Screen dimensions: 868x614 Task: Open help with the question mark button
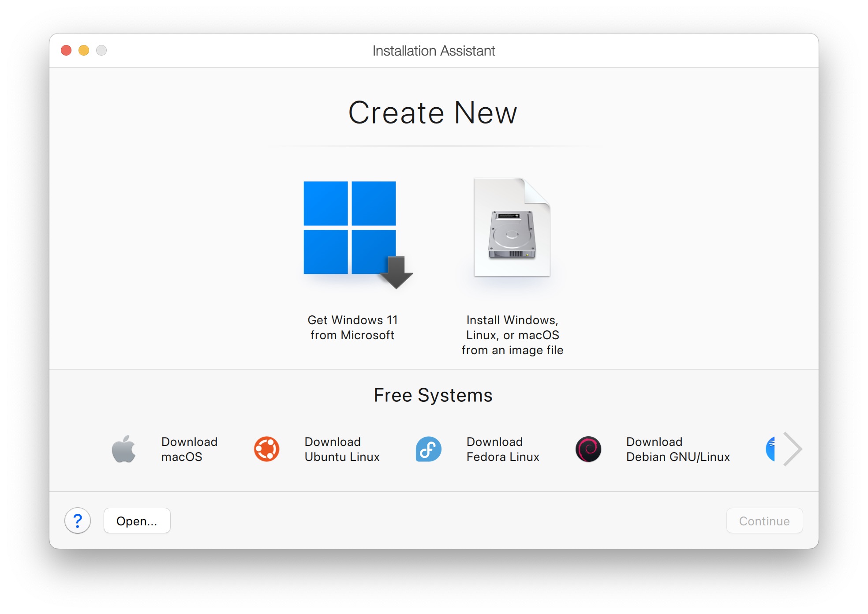point(78,521)
